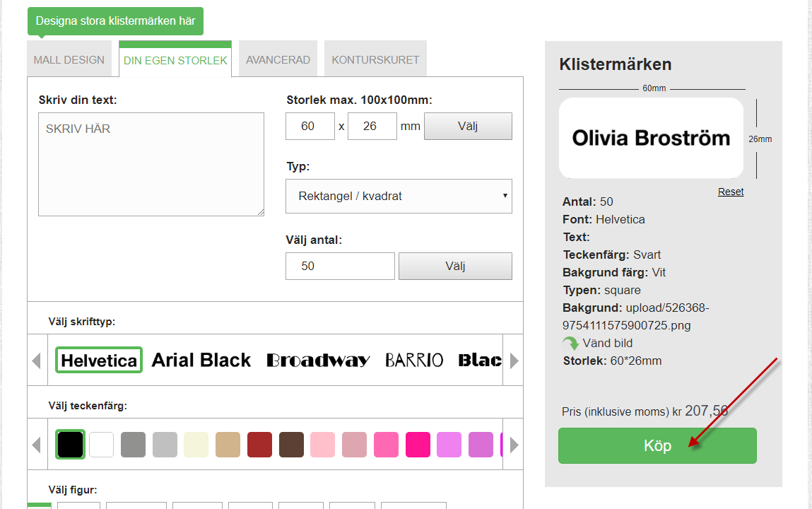Image resolution: width=812 pixels, height=509 pixels.
Task: Pick the dark red color swatch
Action: pyautogui.click(x=259, y=445)
